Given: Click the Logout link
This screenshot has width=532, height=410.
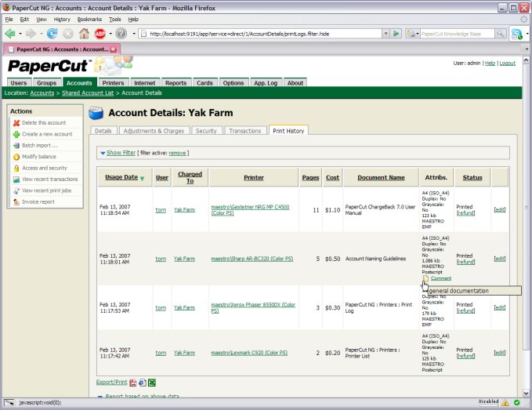Looking at the screenshot, I should pyautogui.click(x=507, y=63).
